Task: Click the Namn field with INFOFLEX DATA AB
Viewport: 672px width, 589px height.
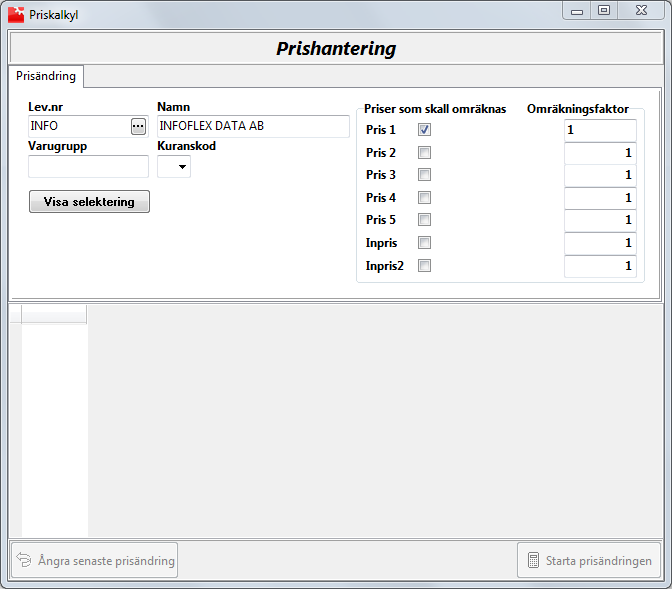Action: tap(253, 126)
